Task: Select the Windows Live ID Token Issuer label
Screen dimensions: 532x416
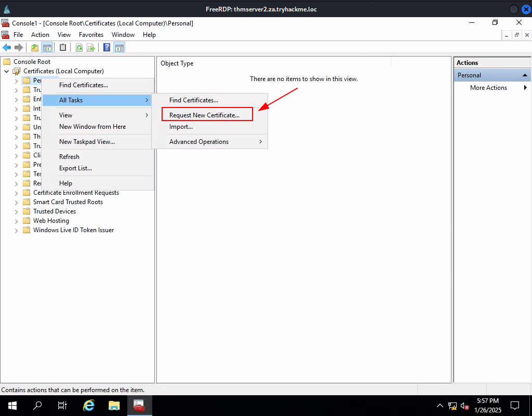Action: pos(73,230)
